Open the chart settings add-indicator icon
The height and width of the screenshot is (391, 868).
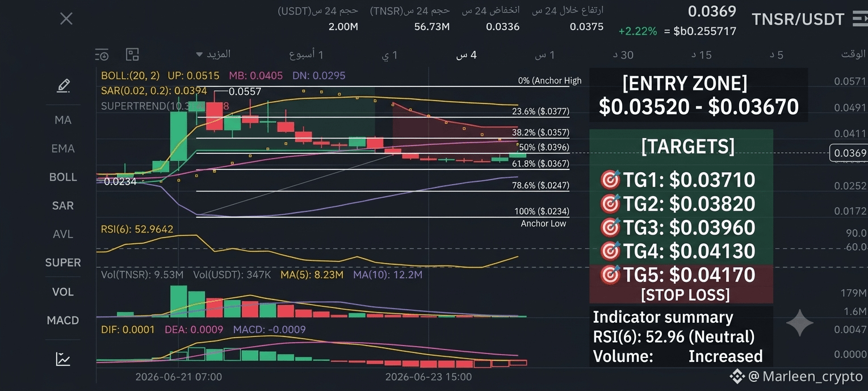[102, 55]
